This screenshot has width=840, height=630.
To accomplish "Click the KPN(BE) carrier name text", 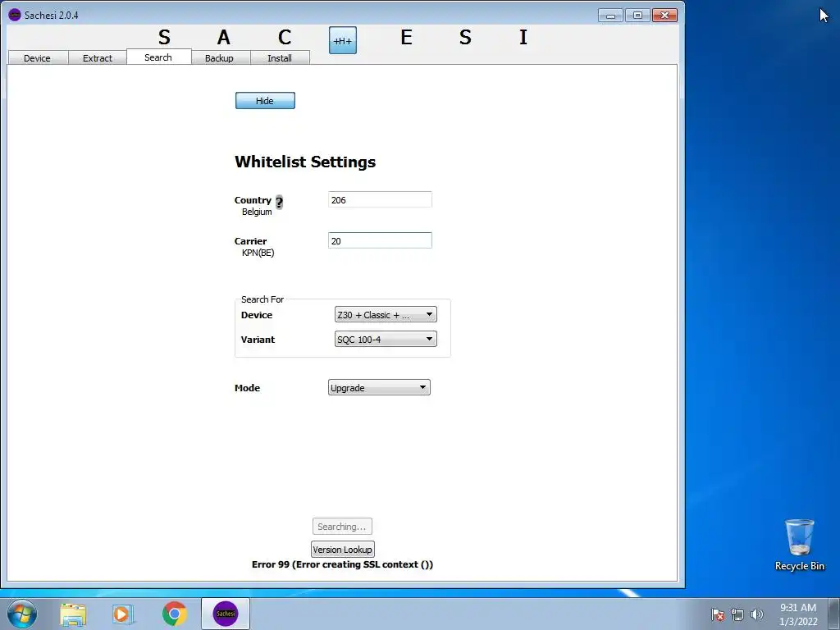I will [258, 253].
